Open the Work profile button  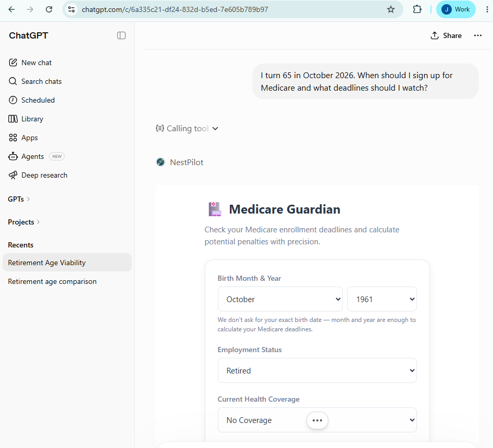click(455, 9)
